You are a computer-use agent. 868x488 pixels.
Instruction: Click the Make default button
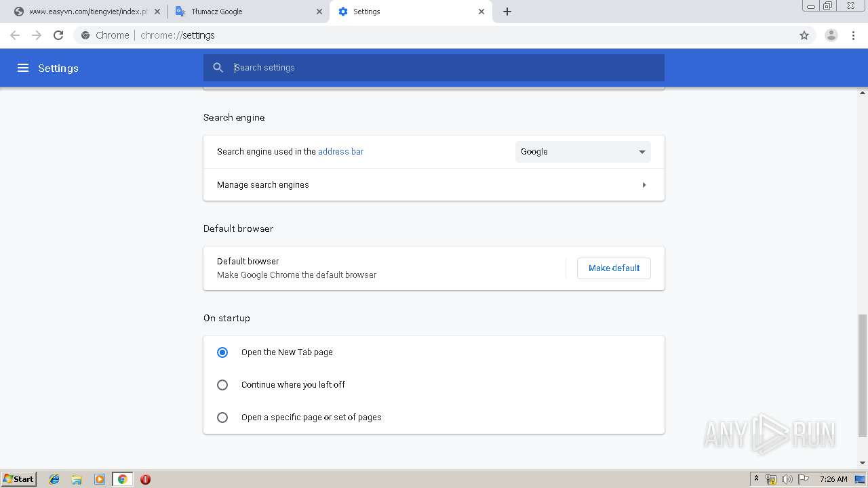click(x=614, y=268)
